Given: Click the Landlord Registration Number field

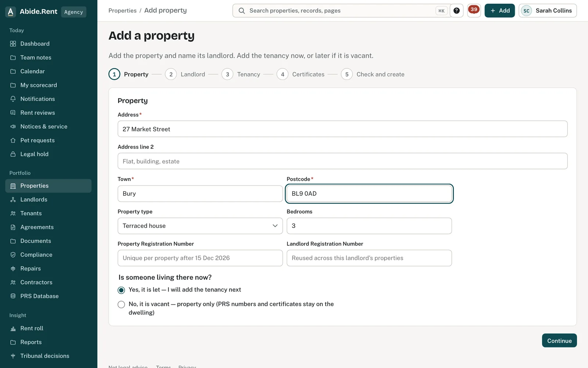Looking at the screenshot, I should [369, 258].
